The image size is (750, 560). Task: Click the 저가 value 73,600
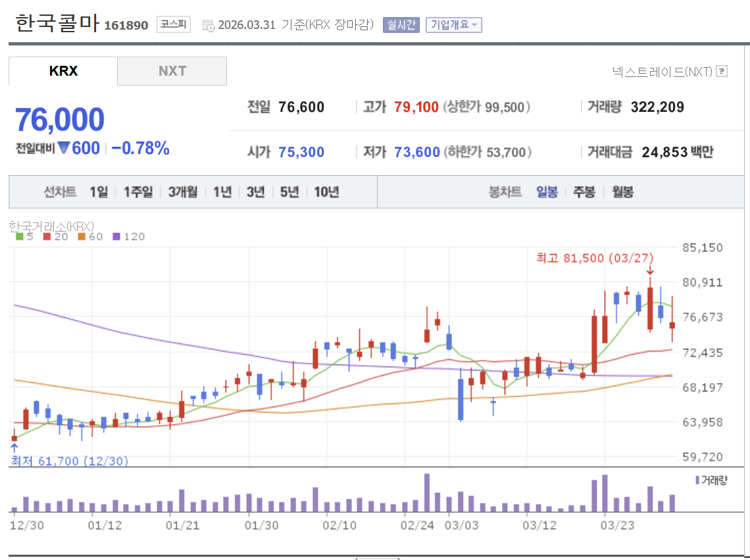coord(416,152)
